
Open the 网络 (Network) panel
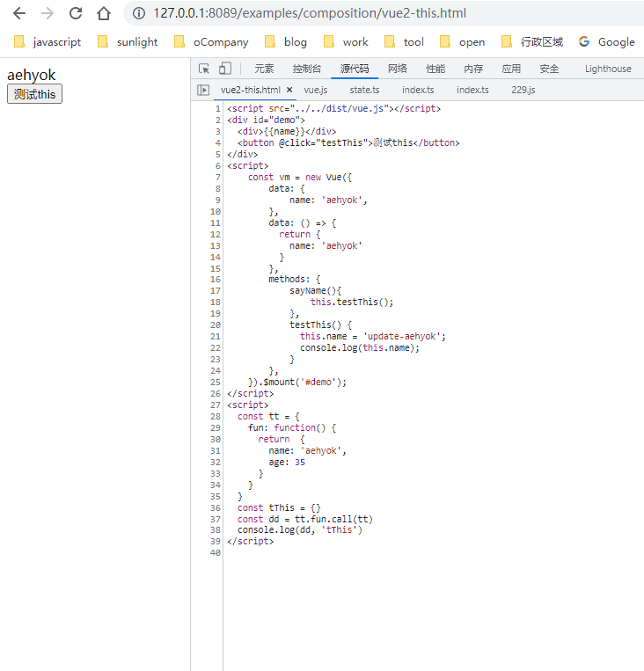398,69
